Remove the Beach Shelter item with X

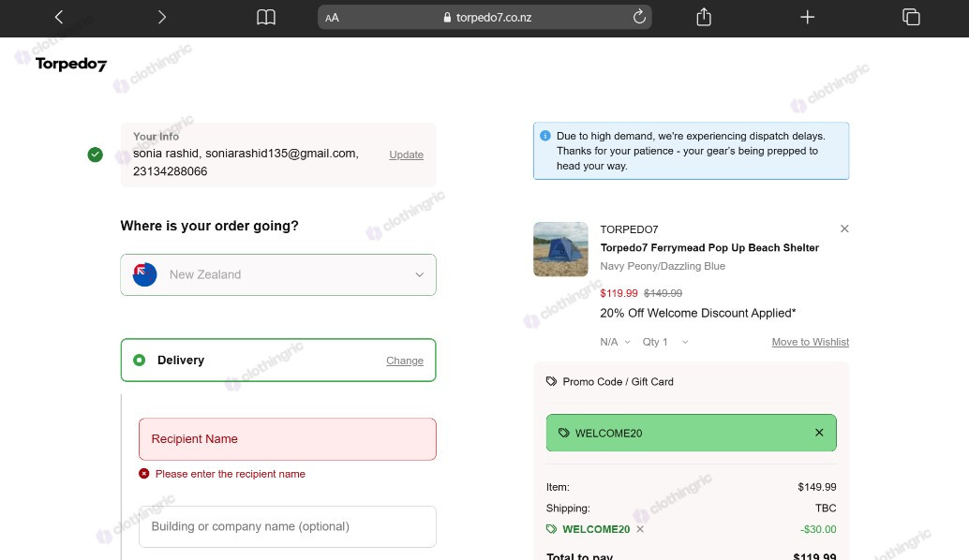[x=844, y=229]
